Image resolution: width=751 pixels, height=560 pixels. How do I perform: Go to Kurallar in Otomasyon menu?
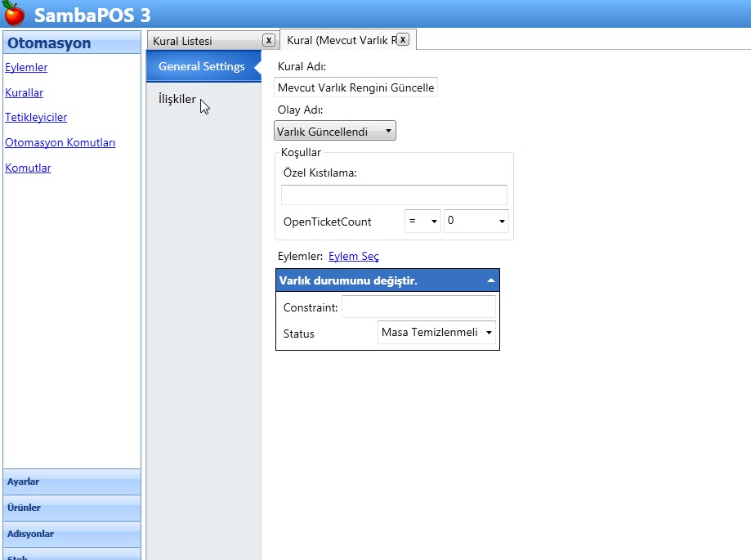coord(24,92)
